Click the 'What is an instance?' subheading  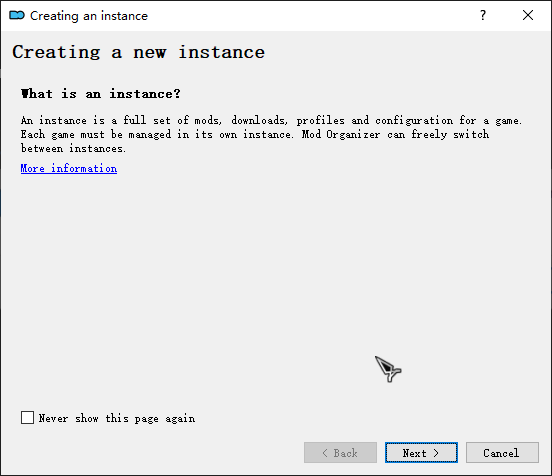pos(101,94)
